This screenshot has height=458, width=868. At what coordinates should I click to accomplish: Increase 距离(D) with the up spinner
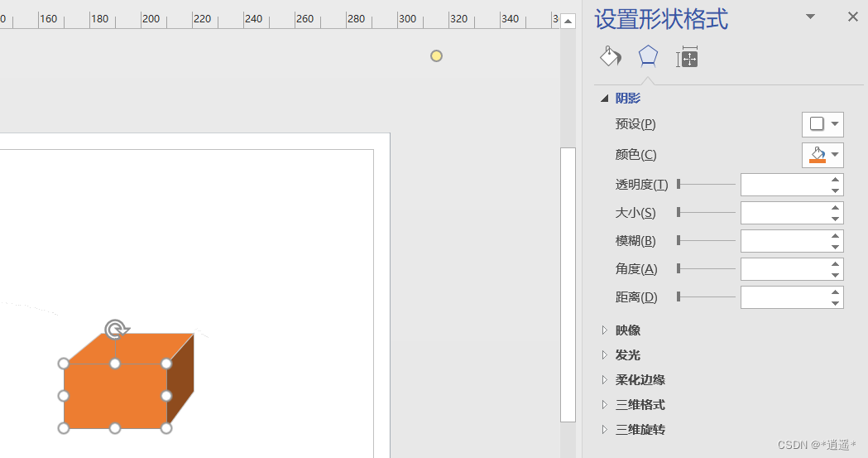[x=836, y=292]
